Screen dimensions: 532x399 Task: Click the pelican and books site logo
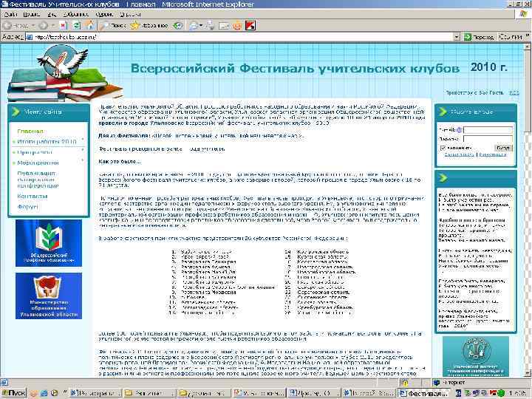[64, 73]
